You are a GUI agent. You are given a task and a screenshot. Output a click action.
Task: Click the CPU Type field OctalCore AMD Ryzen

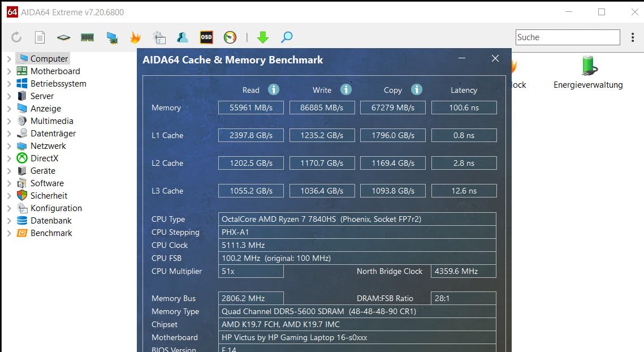[357, 219]
